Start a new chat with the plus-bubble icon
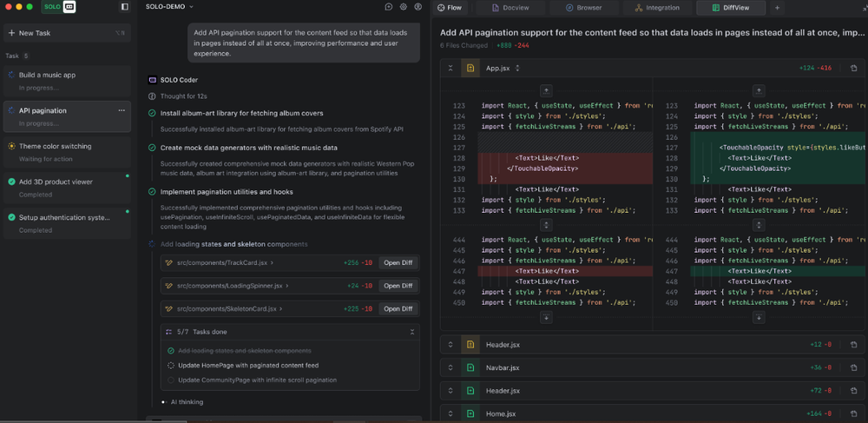 [389, 7]
